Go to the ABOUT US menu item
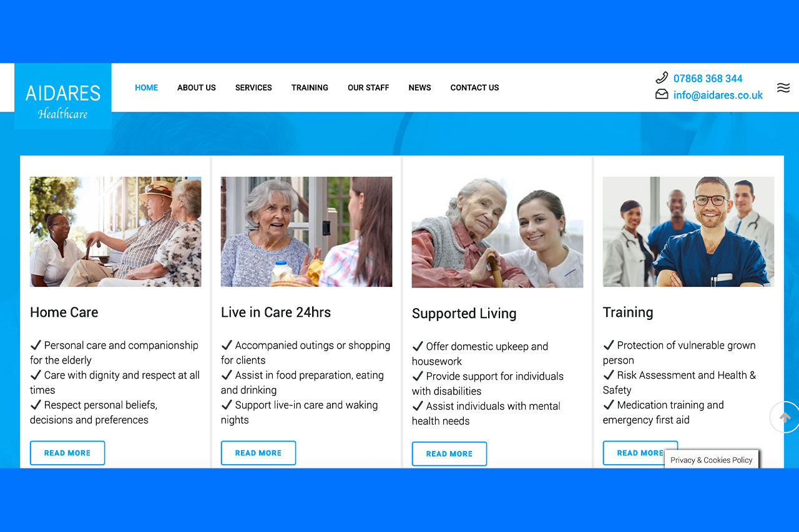Screen dimensions: 799x532 (x=197, y=88)
